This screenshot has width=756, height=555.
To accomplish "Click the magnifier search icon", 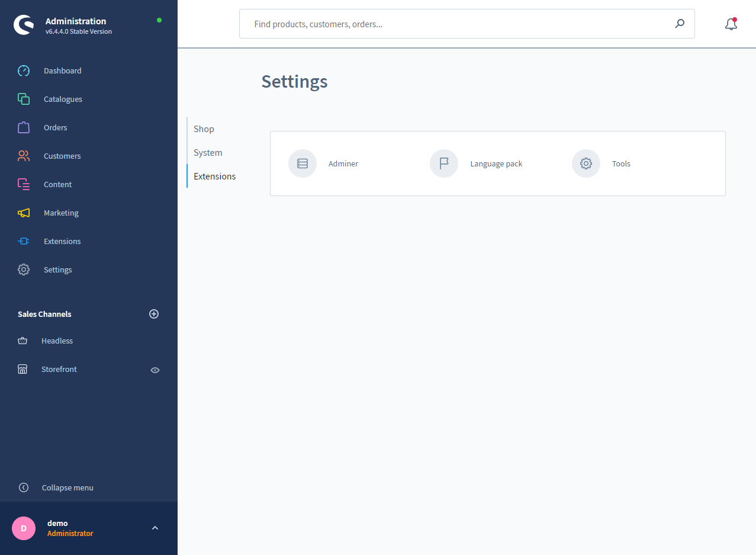I will [680, 24].
